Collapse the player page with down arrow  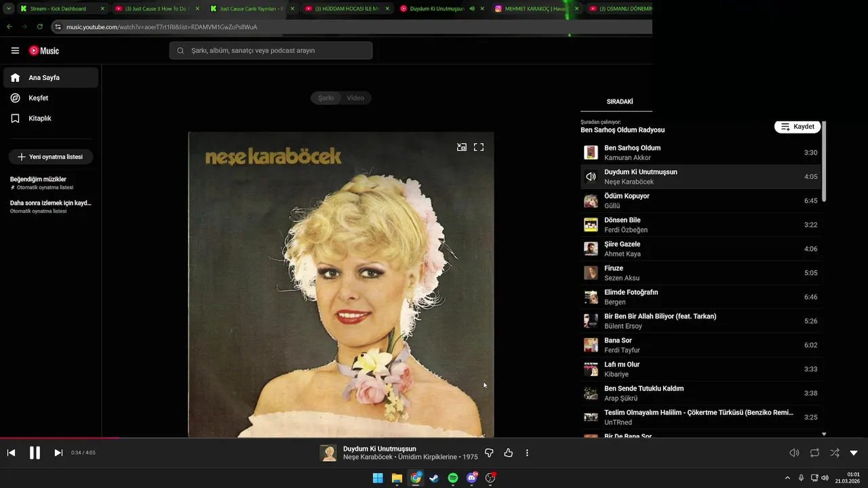(x=854, y=453)
